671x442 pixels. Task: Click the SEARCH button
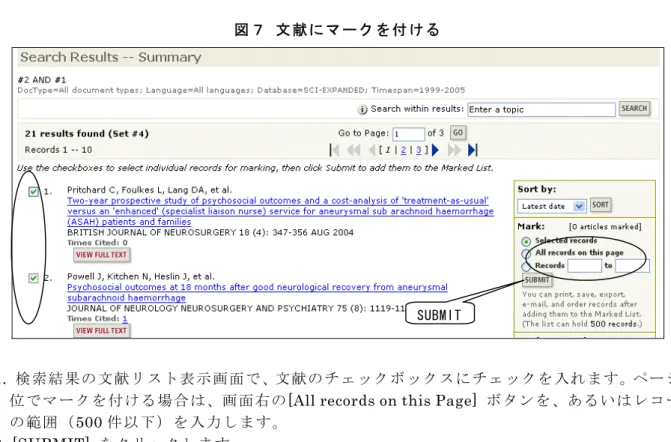[634, 109]
